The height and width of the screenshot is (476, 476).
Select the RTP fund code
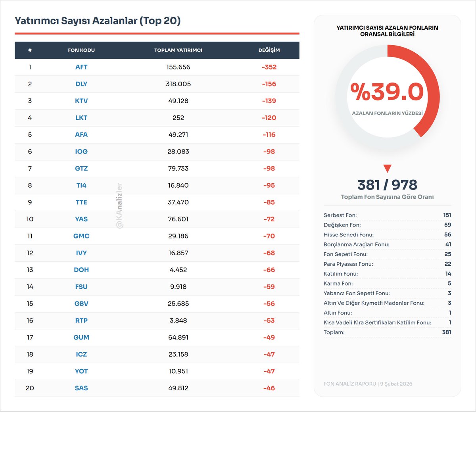(81, 321)
